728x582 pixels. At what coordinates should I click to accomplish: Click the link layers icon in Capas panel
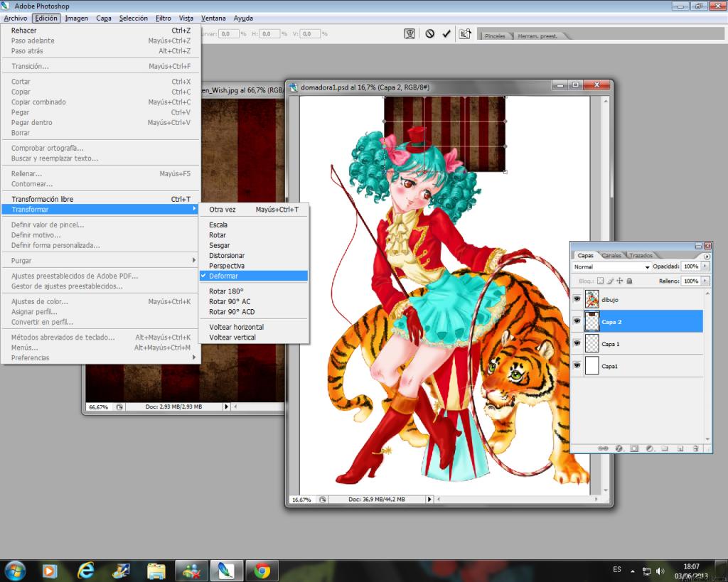[x=603, y=448]
